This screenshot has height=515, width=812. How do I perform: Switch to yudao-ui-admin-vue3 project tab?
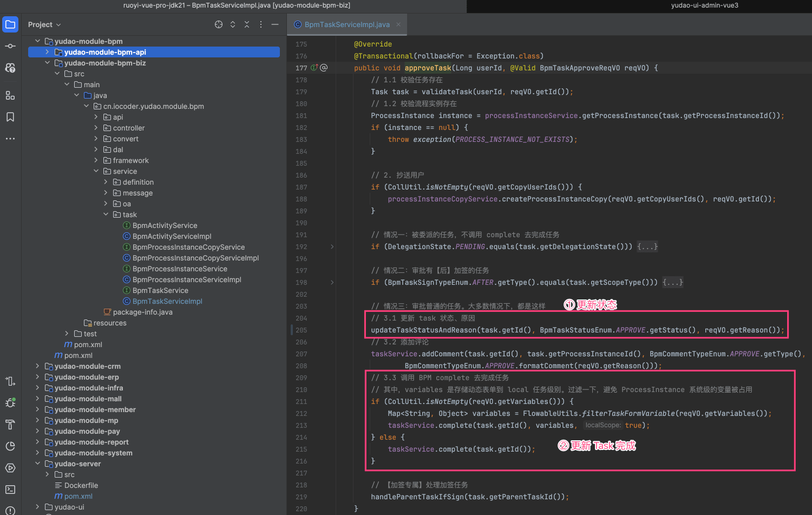click(704, 5)
